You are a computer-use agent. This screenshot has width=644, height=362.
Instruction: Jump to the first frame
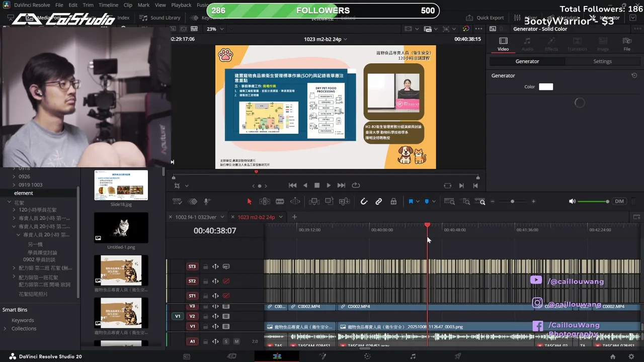(292, 186)
